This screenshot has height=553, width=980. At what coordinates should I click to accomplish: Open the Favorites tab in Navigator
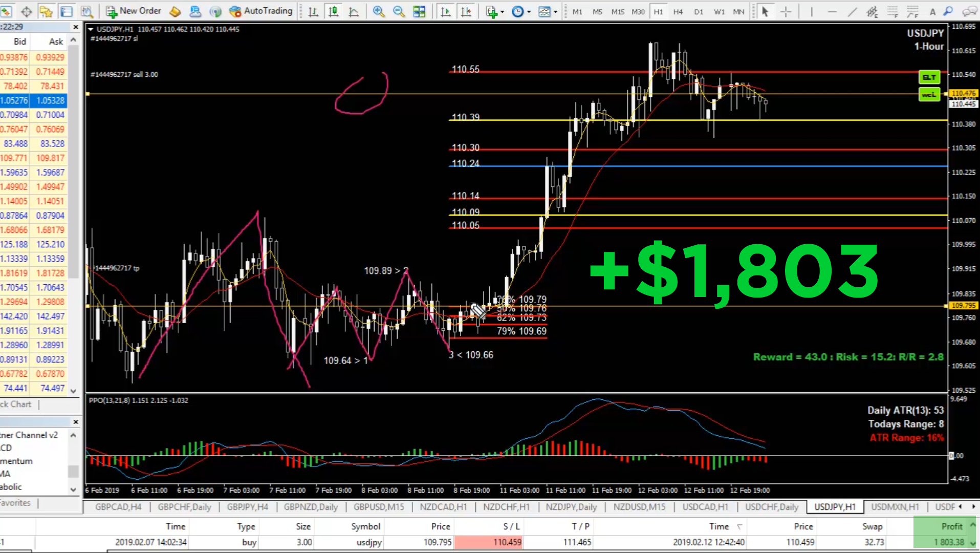point(16,503)
